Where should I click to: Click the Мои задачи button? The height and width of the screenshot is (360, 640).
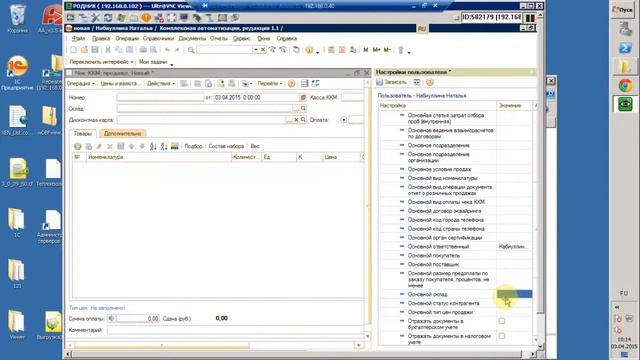click(x=153, y=62)
